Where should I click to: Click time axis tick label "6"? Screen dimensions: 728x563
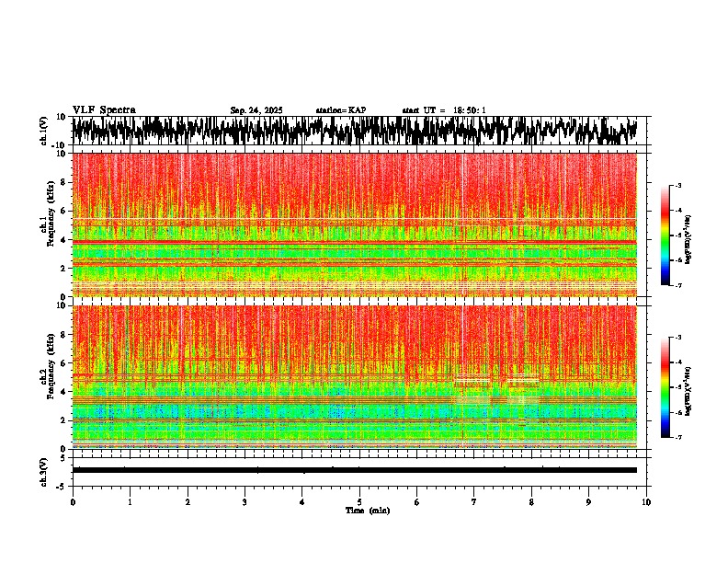pos(417,502)
